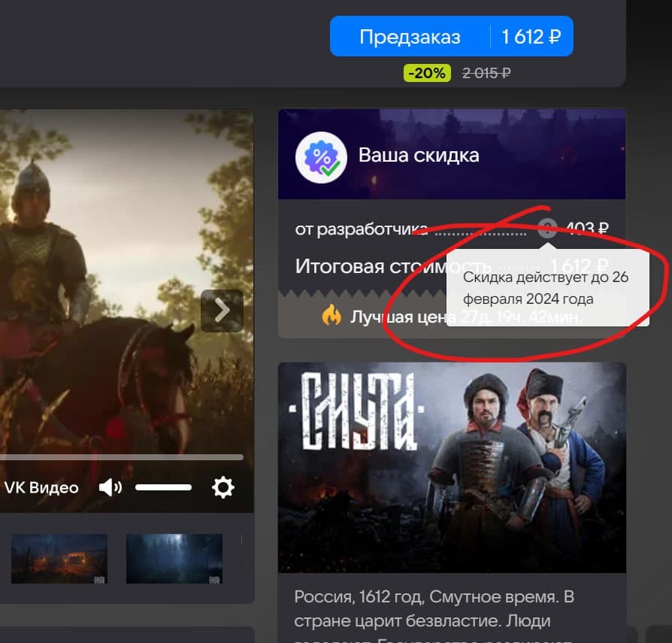Click the crossed-out 2 015 ₽ old price

pos(486,73)
